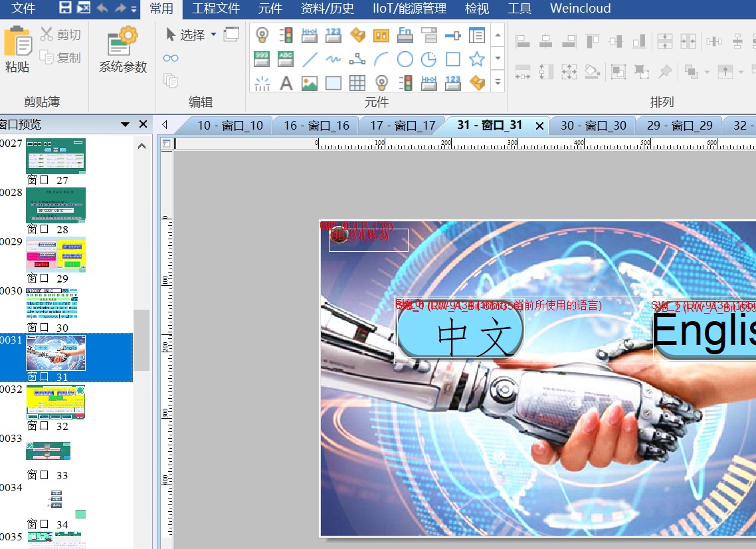
Task: Select the Function Key (Fn) object
Action: tap(405, 35)
